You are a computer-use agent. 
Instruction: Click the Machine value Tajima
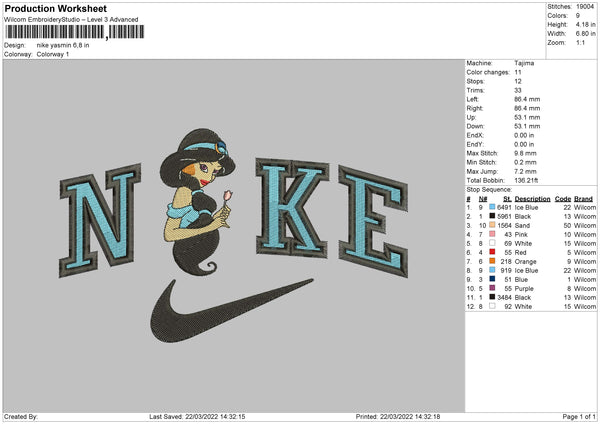[524, 63]
